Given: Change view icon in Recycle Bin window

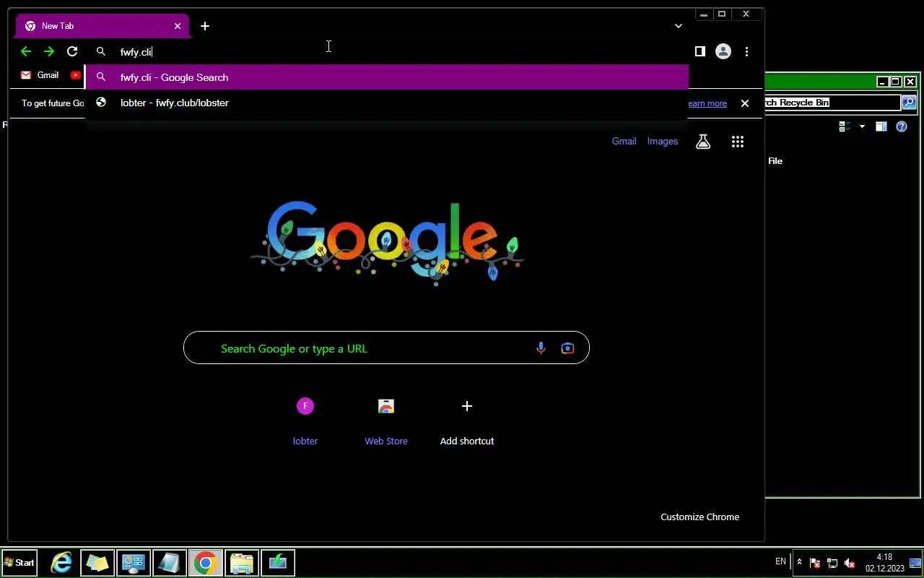Looking at the screenshot, I should click(x=845, y=126).
